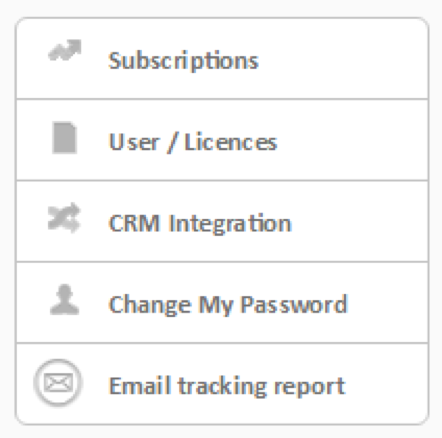Click the Subscriptions trending arrow icon

point(65,51)
